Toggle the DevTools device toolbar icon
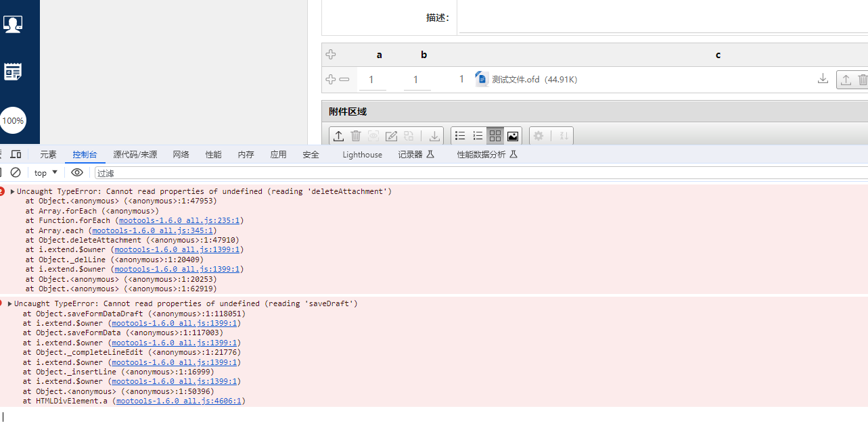 pyautogui.click(x=16, y=155)
